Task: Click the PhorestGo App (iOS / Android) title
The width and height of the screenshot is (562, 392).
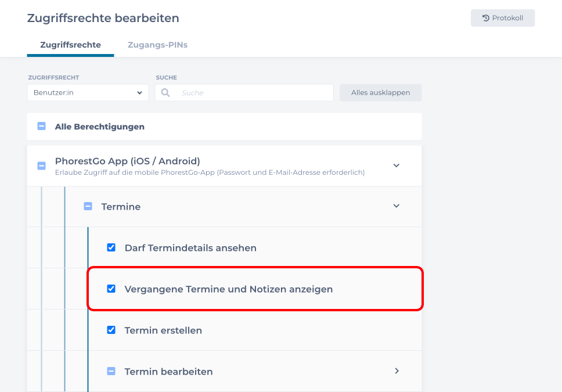Action: 127,161
